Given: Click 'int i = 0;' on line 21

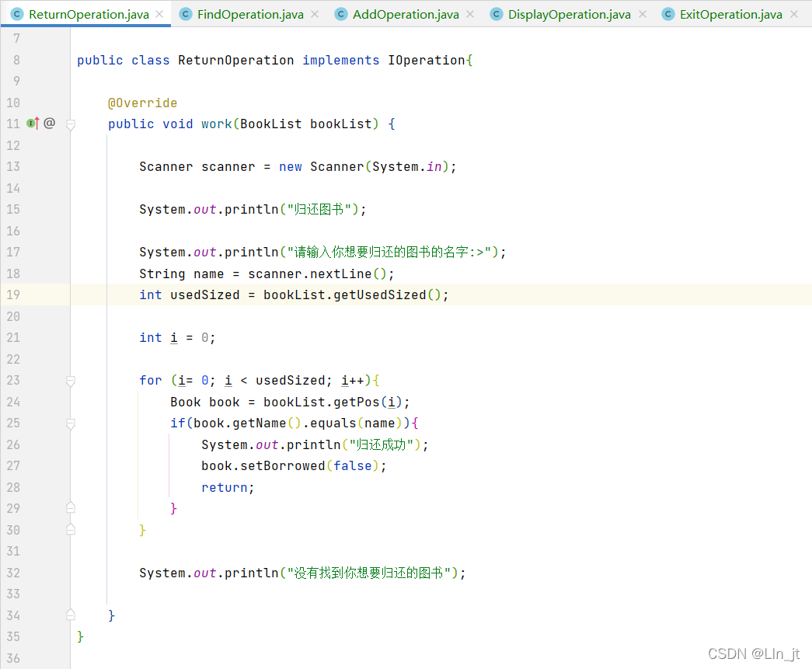Looking at the screenshot, I should pyautogui.click(x=177, y=337).
